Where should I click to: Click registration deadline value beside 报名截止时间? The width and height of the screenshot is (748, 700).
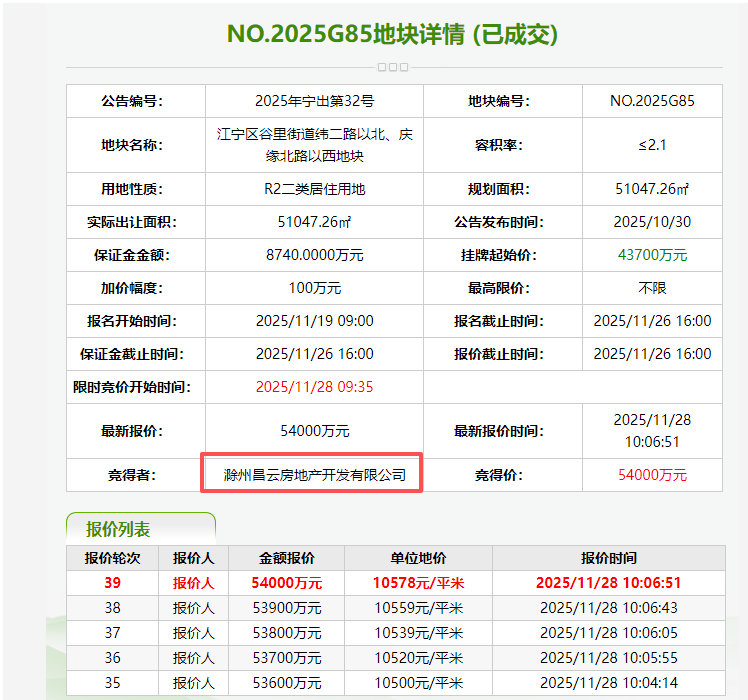[652, 321]
